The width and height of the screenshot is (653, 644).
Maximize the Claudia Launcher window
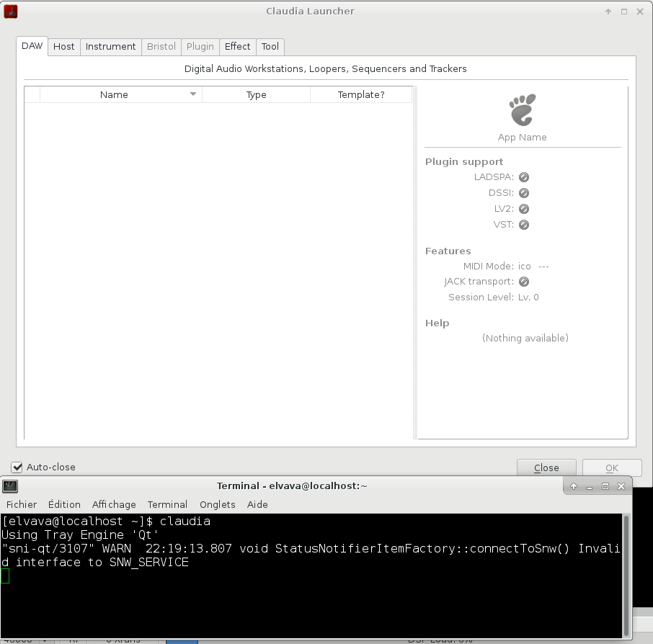click(624, 12)
